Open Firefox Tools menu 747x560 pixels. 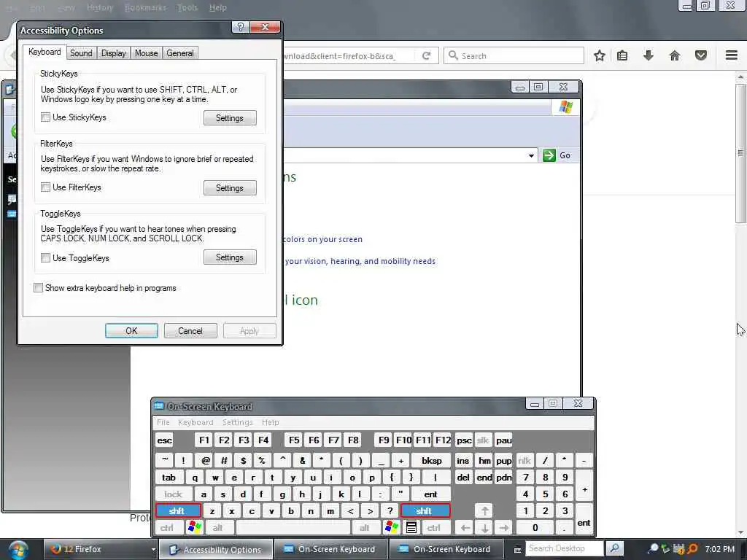coord(187,7)
